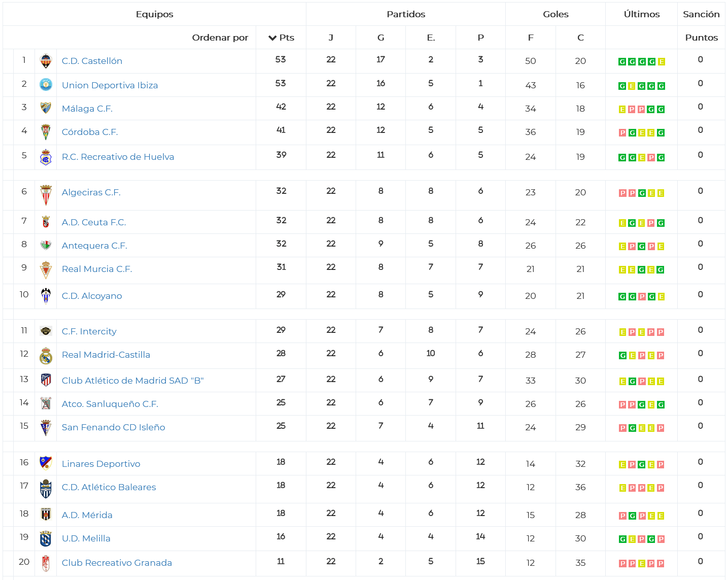
Task: Click the Partidos column group header
Action: pos(406,14)
